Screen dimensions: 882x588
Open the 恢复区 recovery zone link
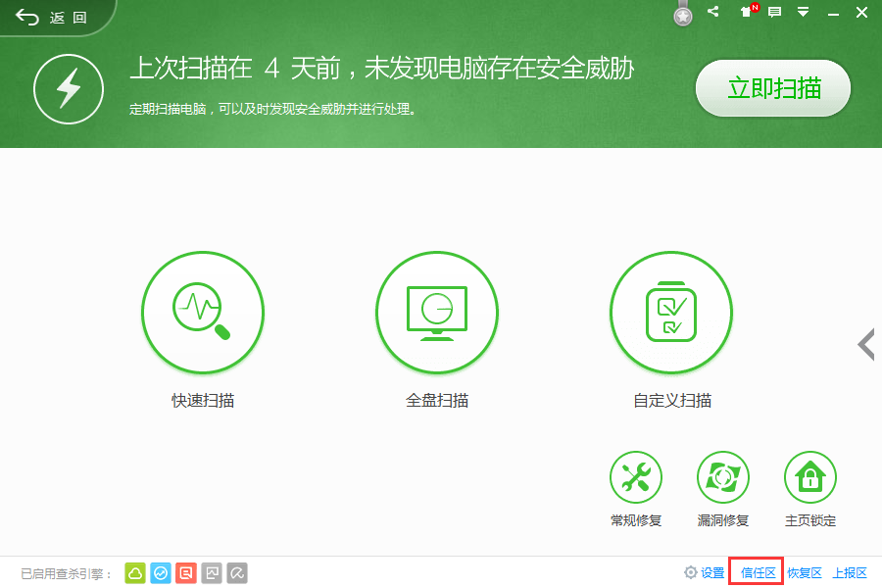coord(805,572)
